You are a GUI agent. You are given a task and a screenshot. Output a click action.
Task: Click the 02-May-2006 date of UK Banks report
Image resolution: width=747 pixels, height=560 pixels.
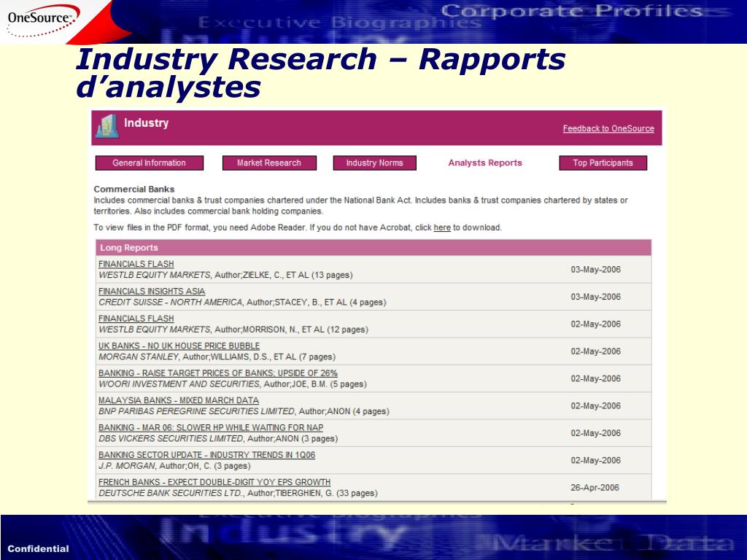pyautogui.click(x=595, y=351)
